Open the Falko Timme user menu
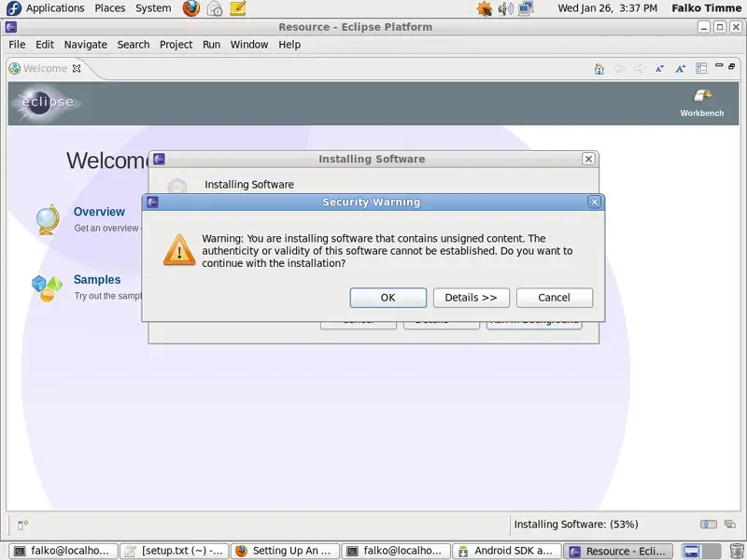The height and width of the screenshot is (560, 747). [707, 8]
